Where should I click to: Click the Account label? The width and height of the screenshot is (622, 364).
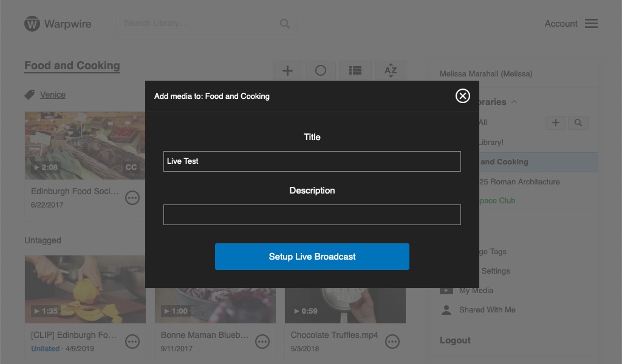pos(561,24)
